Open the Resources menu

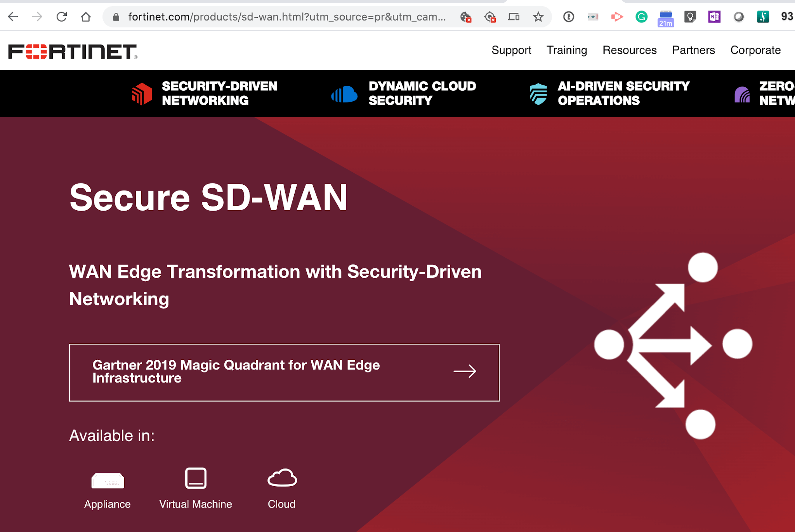click(x=629, y=50)
